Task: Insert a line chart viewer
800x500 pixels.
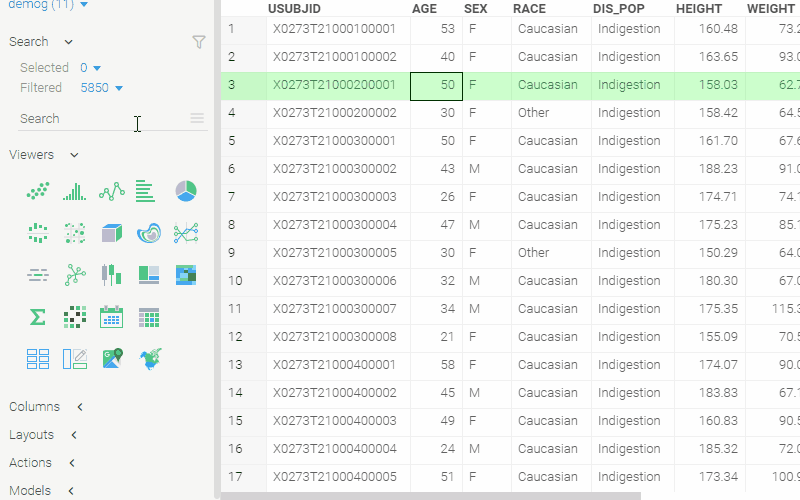Action: point(111,190)
